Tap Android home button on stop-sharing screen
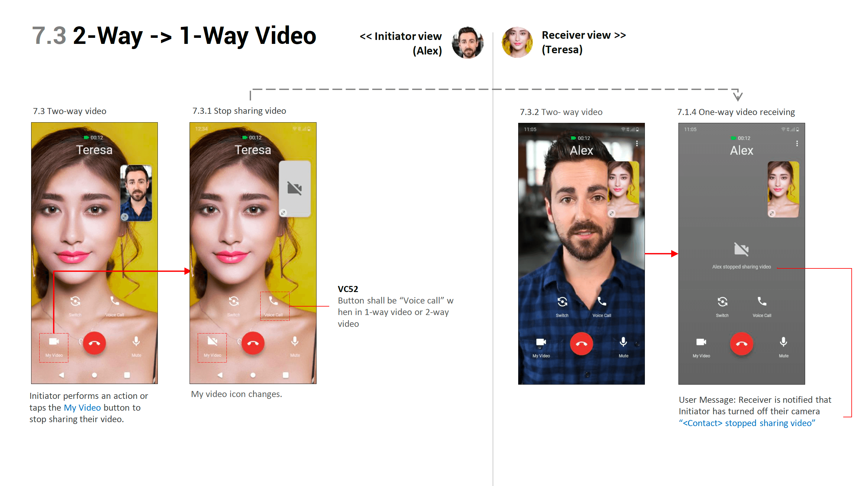 (x=253, y=375)
